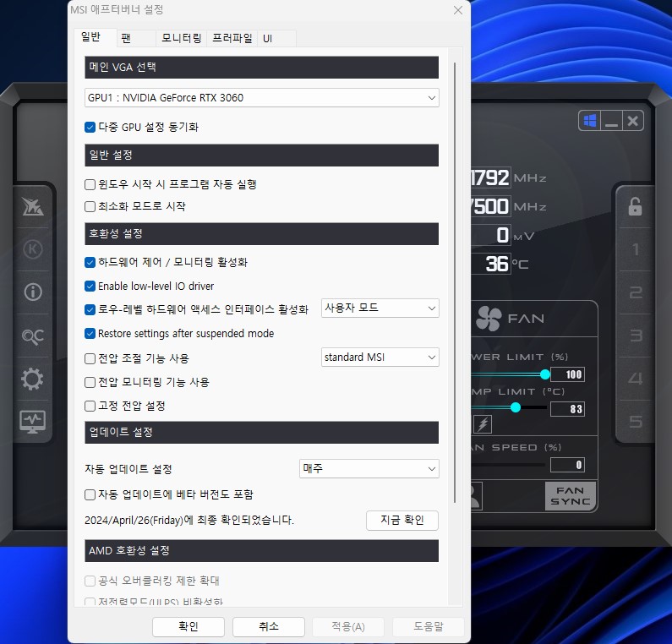Click the 확인 button
The image size is (672, 644).
tap(188, 627)
